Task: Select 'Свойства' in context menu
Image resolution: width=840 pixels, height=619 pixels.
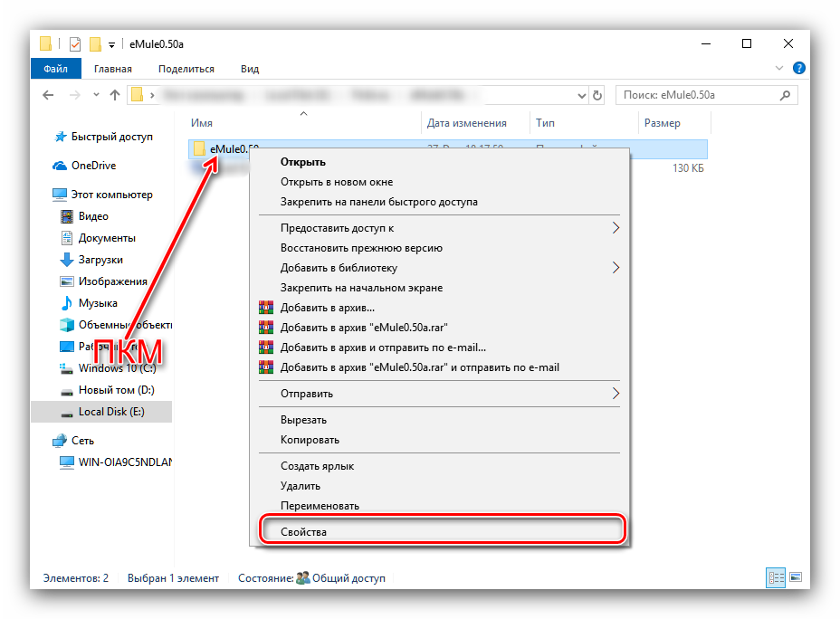Action: [x=303, y=532]
